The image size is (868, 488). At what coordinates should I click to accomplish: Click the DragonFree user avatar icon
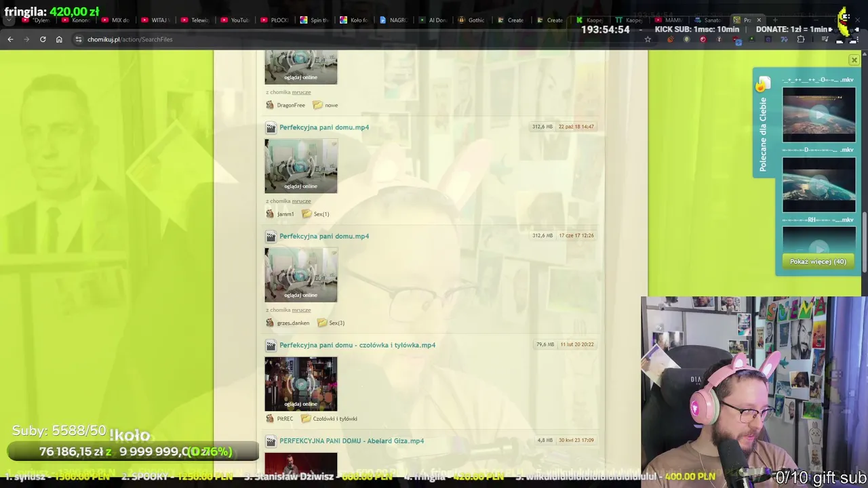270,105
